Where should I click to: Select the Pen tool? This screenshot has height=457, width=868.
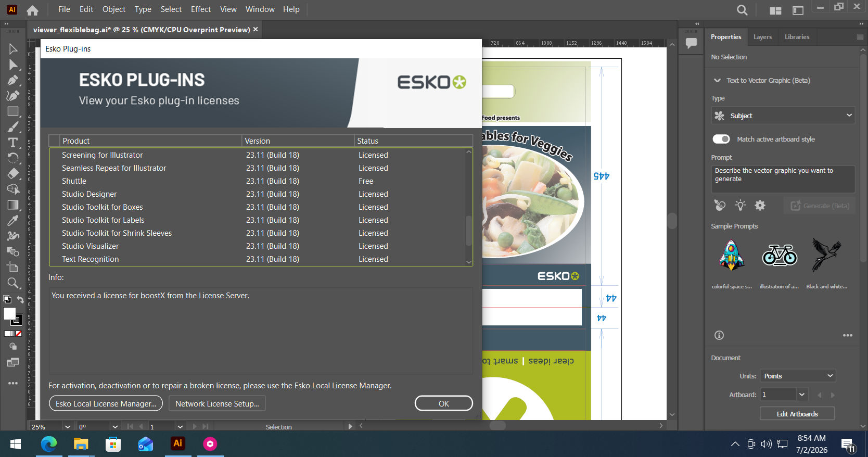click(x=13, y=80)
